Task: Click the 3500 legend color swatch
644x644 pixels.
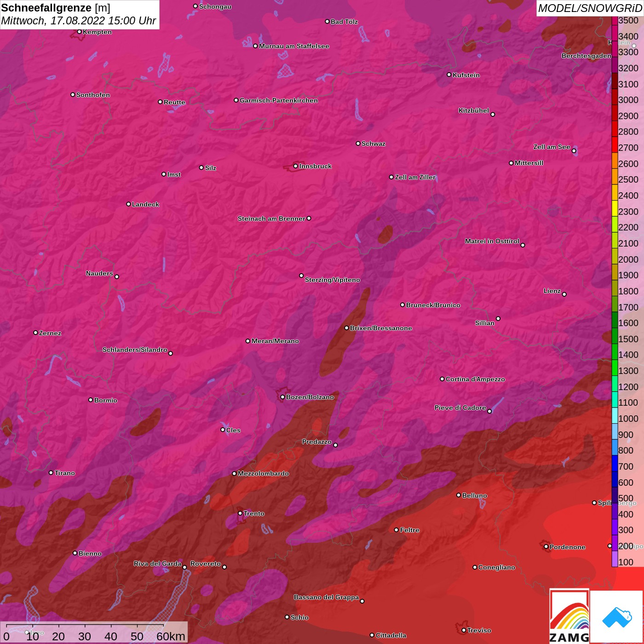Action: 615,20
